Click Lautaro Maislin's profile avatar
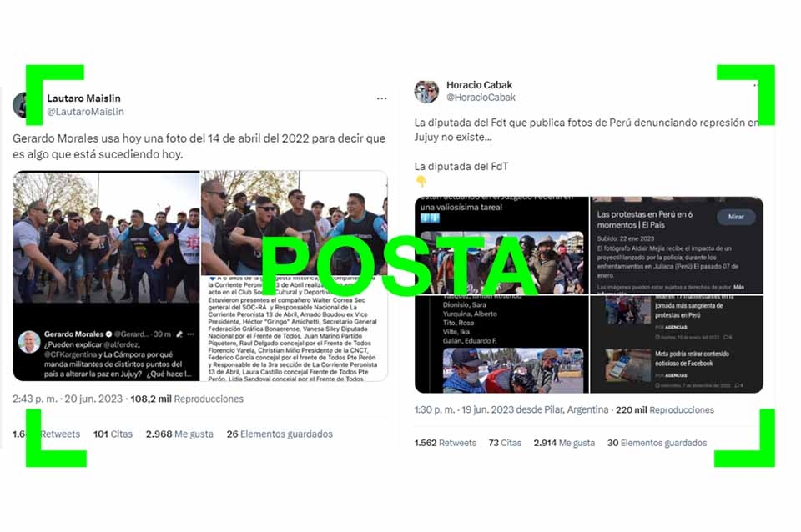The width and height of the screenshot is (801, 532). click(23, 105)
